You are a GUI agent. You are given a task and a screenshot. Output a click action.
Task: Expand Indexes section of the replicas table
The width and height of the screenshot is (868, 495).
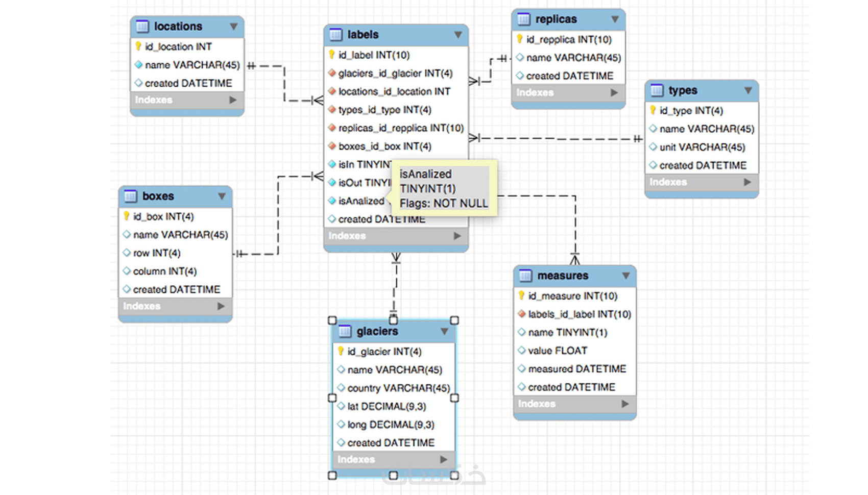pos(614,92)
